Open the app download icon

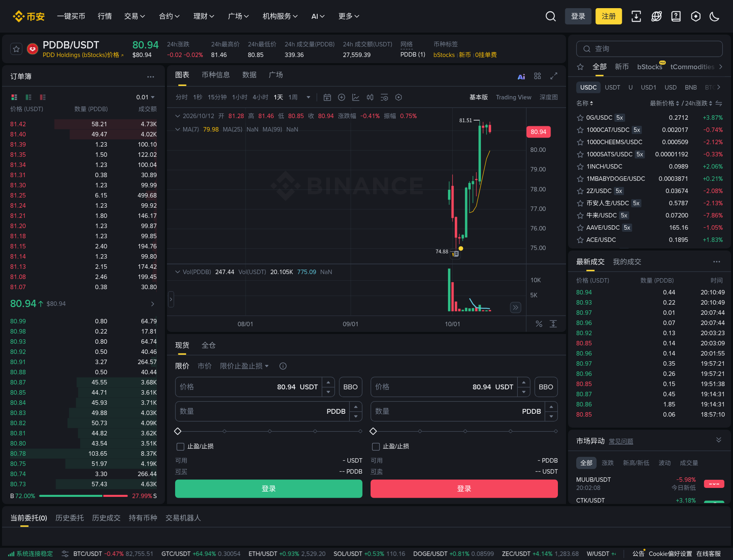[x=636, y=16]
